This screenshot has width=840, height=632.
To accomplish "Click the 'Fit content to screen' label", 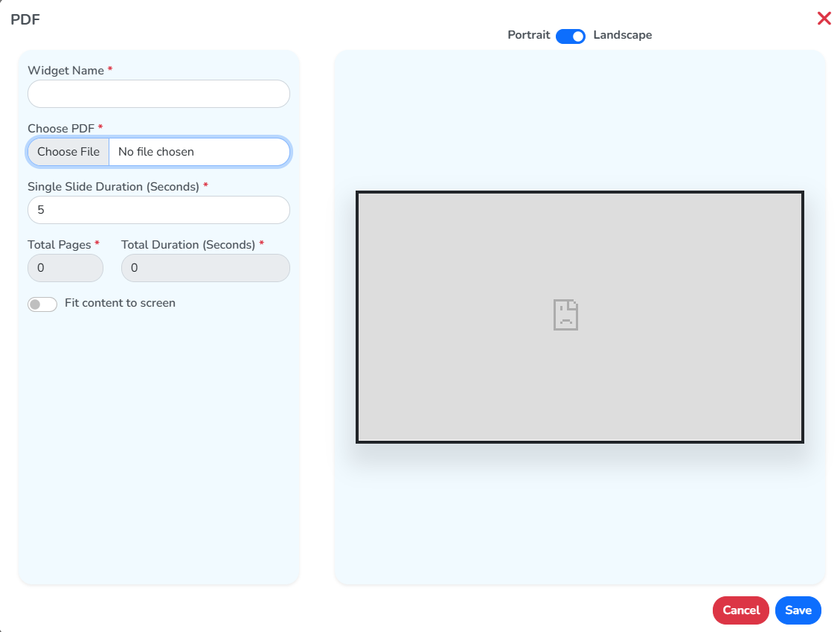I will (120, 303).
